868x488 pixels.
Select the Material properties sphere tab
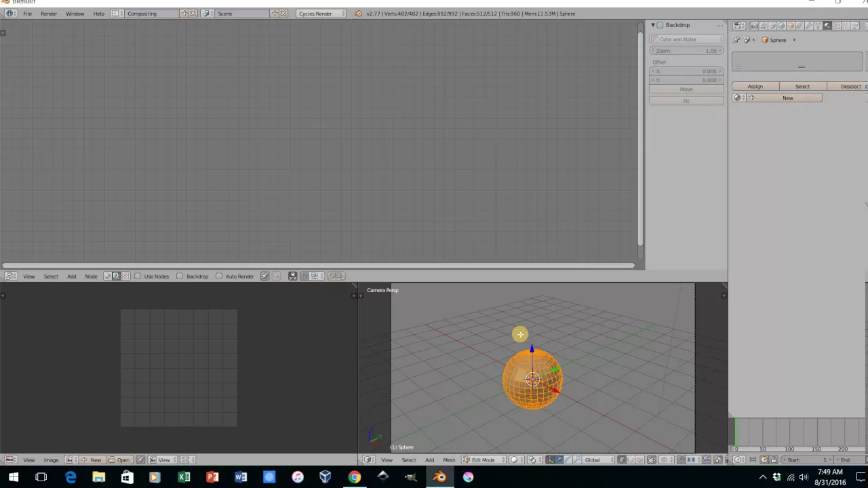[x=827, y=26]
